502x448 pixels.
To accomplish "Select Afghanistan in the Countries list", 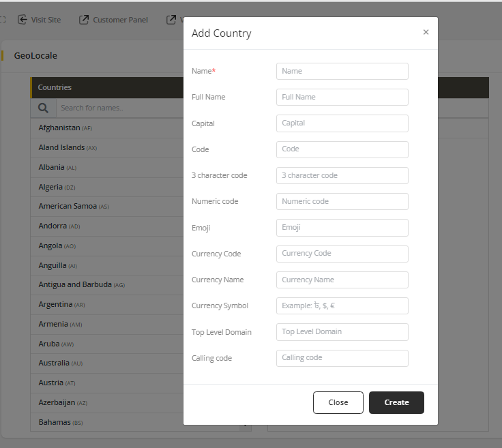I will (59, 128).
